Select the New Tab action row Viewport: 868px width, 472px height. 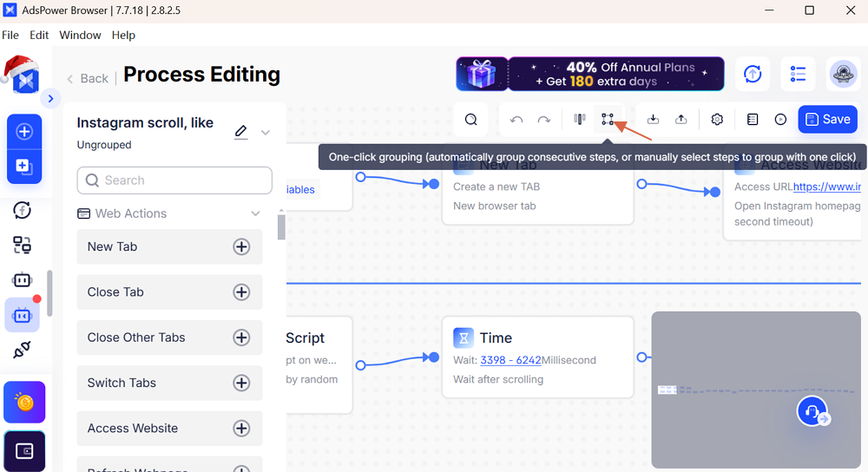click(x=169, y=246)
